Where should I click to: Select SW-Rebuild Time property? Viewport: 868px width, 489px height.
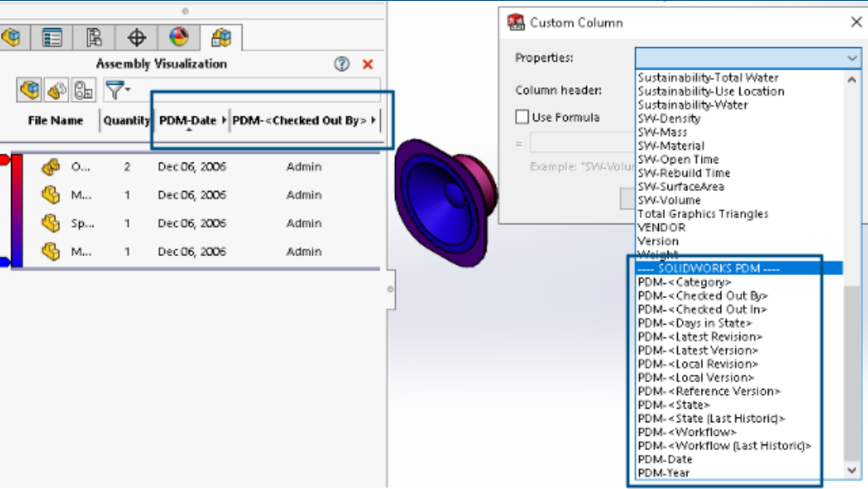(684, 173)
